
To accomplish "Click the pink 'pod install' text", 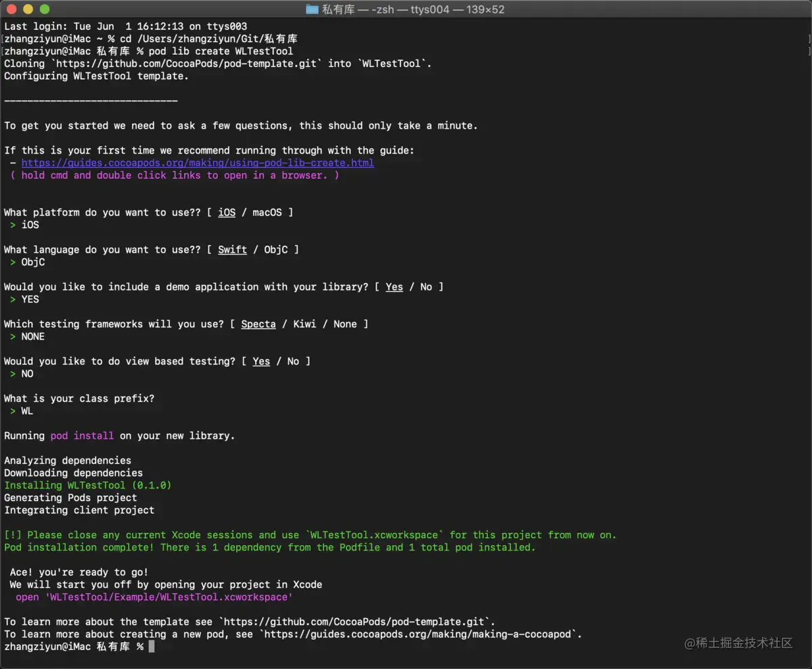I will (x=82, y=435).
